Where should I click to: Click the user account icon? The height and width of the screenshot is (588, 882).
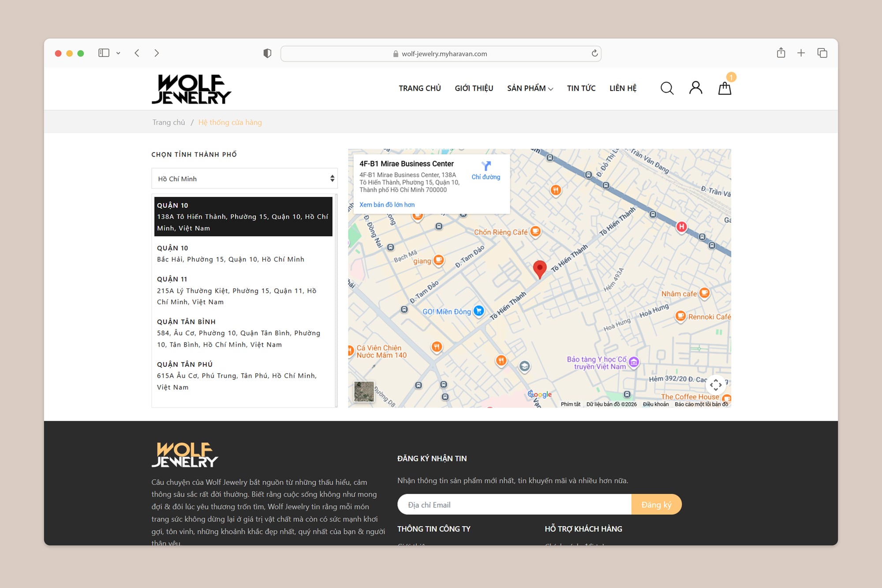pos(695,88)
